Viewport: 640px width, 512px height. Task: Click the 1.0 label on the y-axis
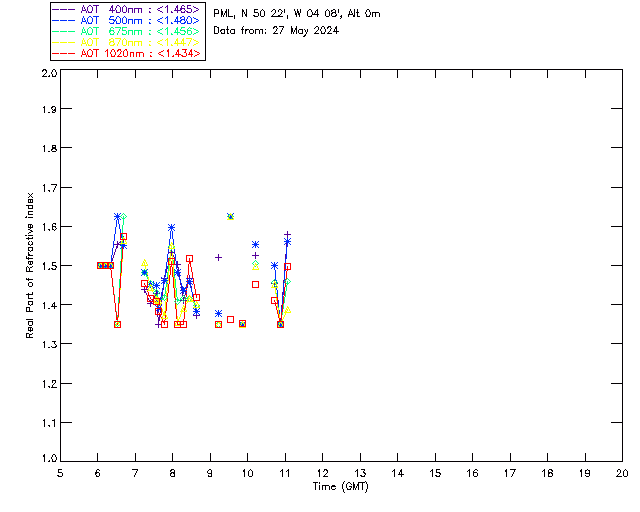49,459
